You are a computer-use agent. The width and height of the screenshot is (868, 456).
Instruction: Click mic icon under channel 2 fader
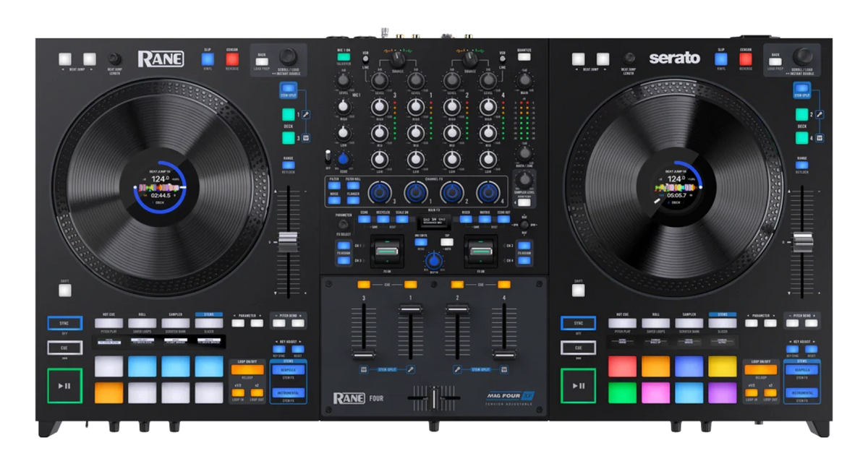[457, 370]
